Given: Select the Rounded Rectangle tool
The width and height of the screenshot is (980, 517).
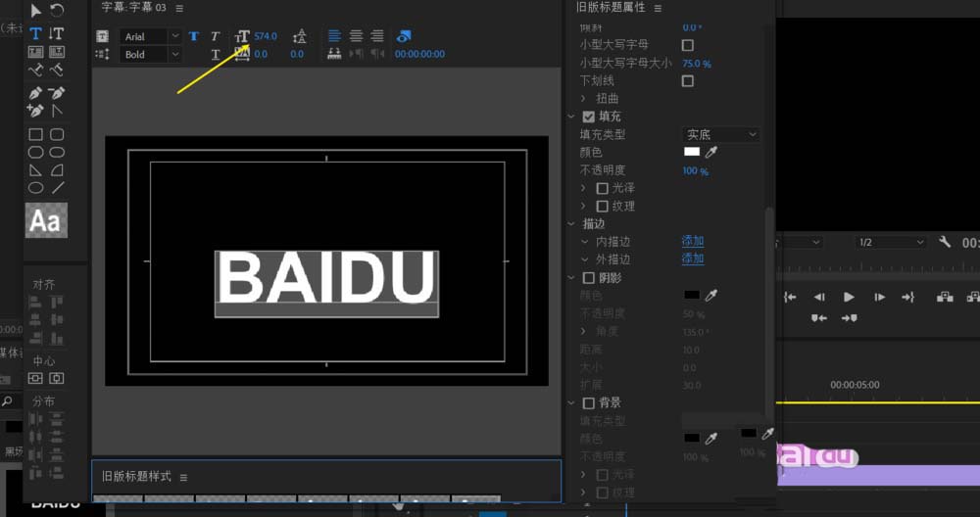Looking at the screenshot, I should tap(57, 153).
